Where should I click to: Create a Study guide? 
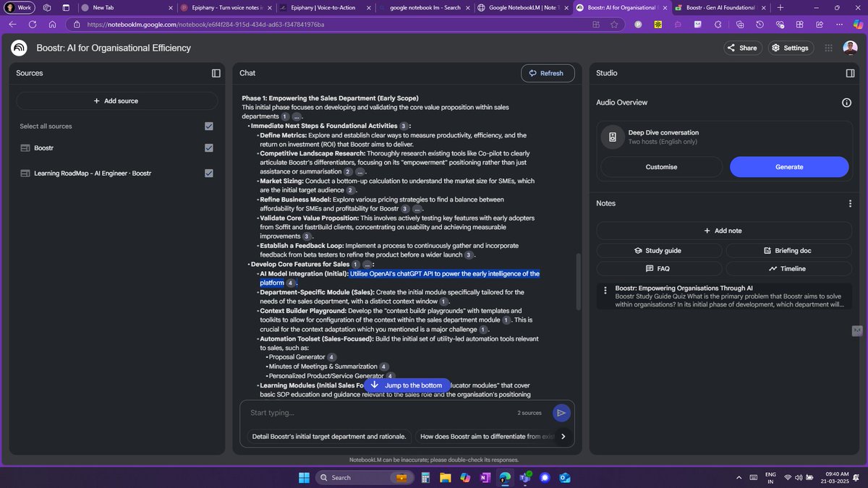tap(658, 250)
